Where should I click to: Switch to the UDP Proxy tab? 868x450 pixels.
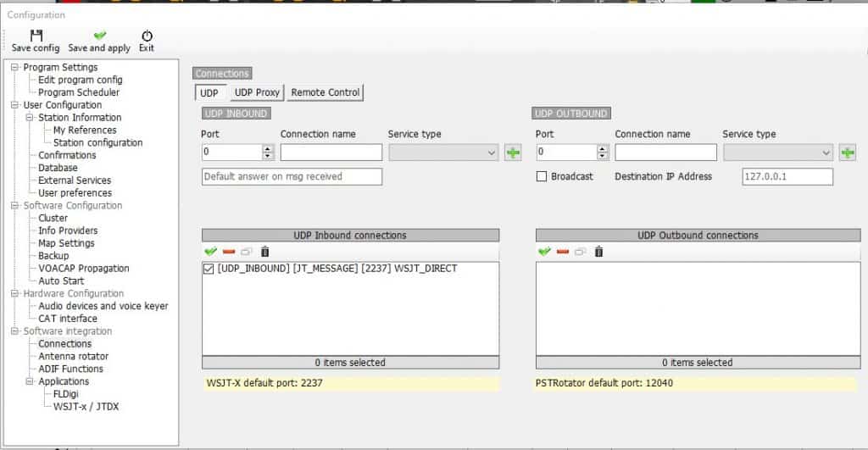(x=257, y=92)
